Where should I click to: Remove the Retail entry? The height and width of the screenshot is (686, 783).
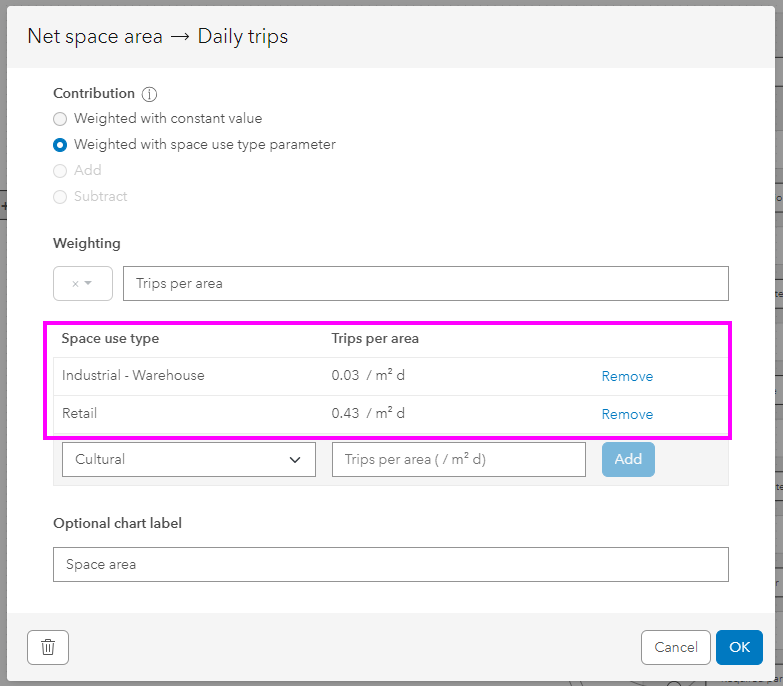point(627,414)
